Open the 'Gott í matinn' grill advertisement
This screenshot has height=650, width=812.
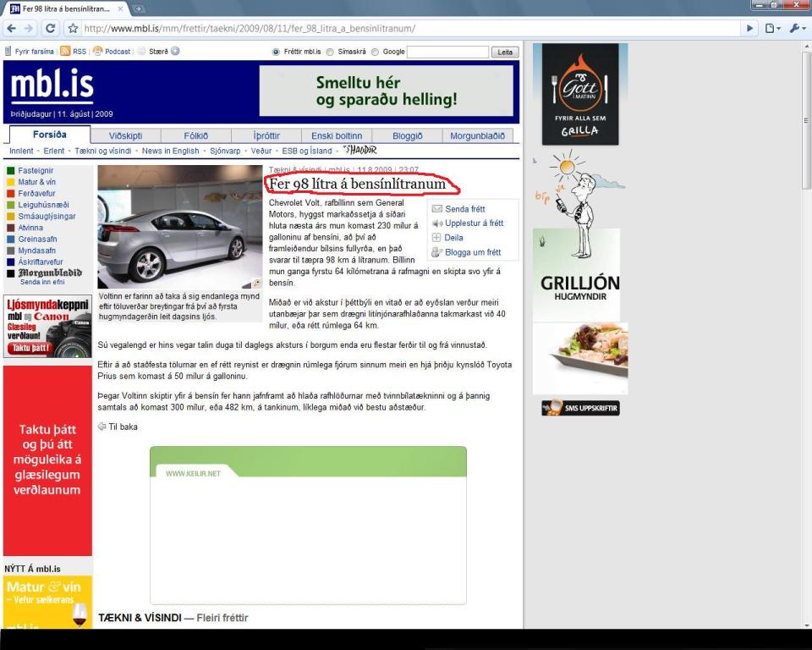(x=580, y=94)
